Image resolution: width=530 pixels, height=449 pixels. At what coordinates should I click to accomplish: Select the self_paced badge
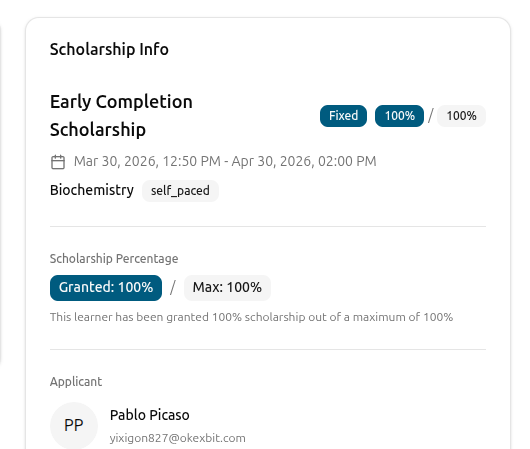tap(180, 191)
